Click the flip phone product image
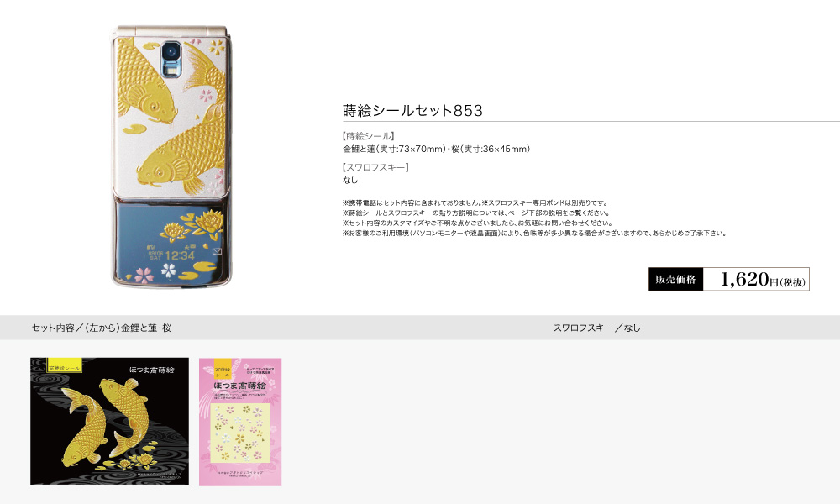840x504 pixels. (x=172, y=156)
